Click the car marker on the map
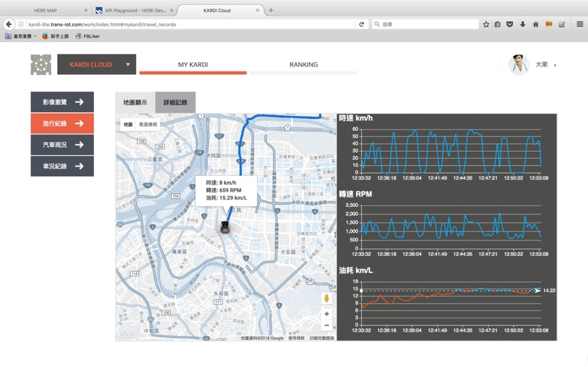Image resolution: width=588 pixels, height=367 pixels. tap(225, 227)
